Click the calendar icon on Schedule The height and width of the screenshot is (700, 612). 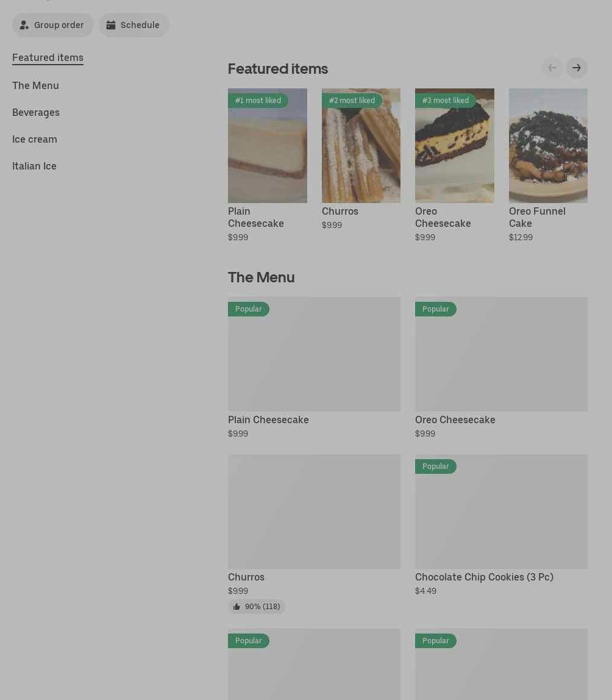pyautogui.click(x=111, y=25)
